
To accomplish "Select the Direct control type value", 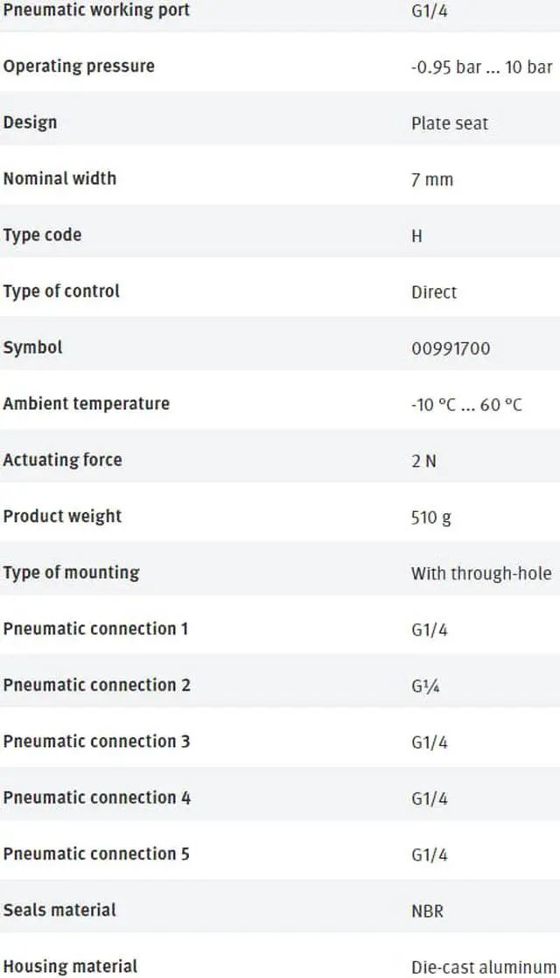I will (x=434, y=292).
